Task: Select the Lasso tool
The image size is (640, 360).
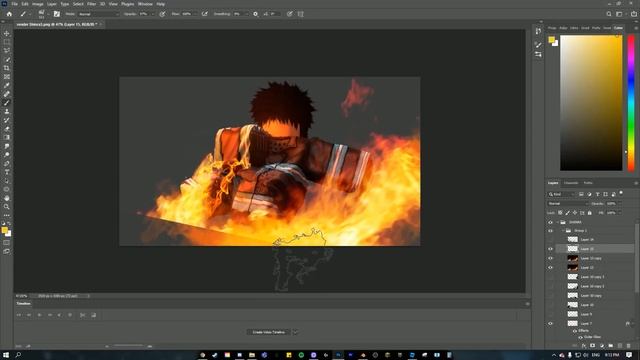Action: tap(7, 51)
